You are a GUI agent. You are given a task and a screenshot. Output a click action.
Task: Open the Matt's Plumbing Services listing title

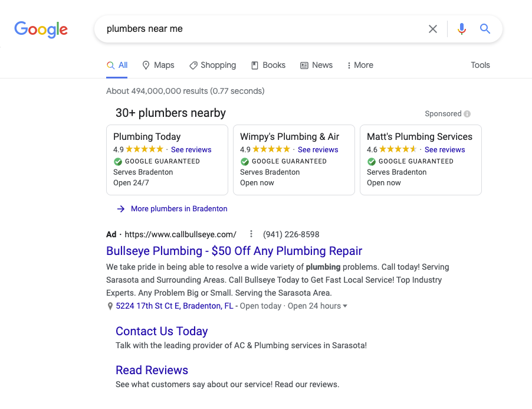point(419,136)
